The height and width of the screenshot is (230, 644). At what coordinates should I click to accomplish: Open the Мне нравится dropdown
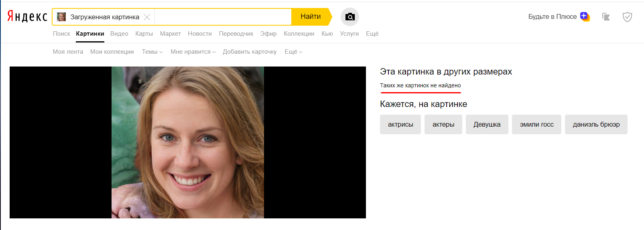193,52
